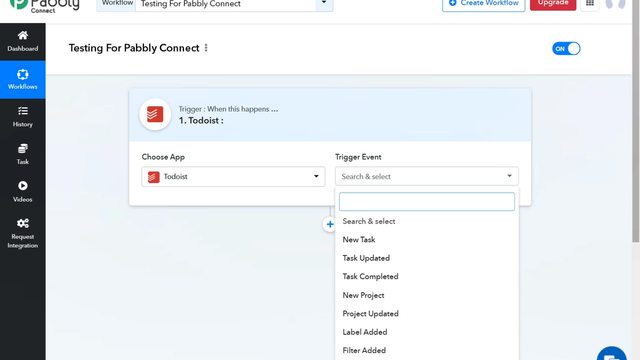
Task: Click the page vertical scrollbar
Action: click(636, 122)
